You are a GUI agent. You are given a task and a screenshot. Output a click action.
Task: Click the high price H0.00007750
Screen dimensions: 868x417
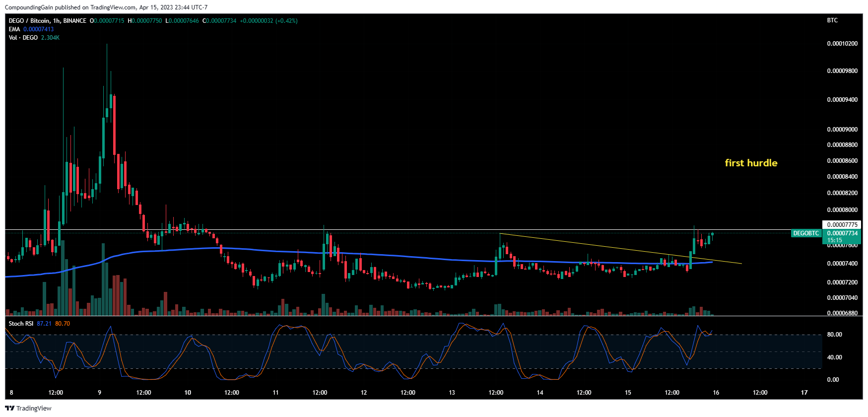pyautogui.click(x=145, y=21)
